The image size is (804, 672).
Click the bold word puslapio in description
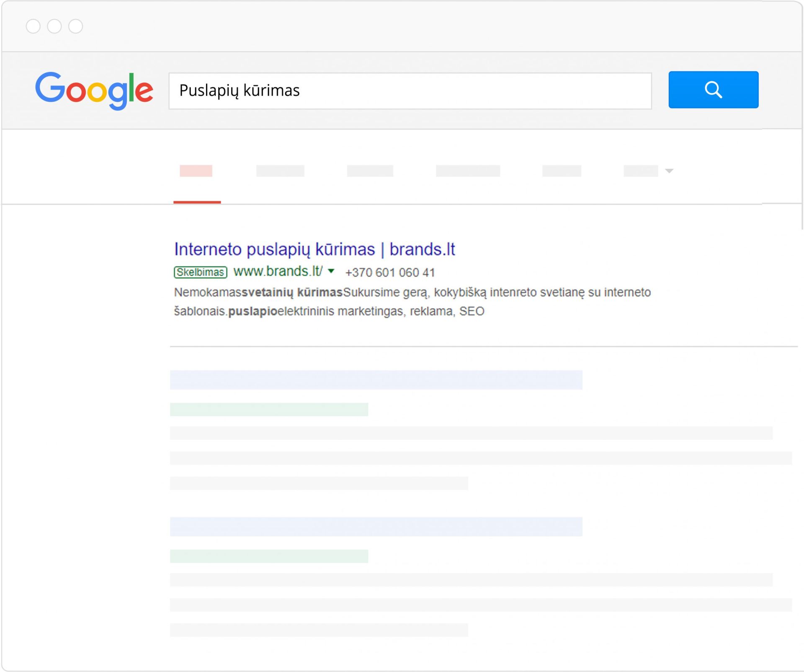pos(253,312)
